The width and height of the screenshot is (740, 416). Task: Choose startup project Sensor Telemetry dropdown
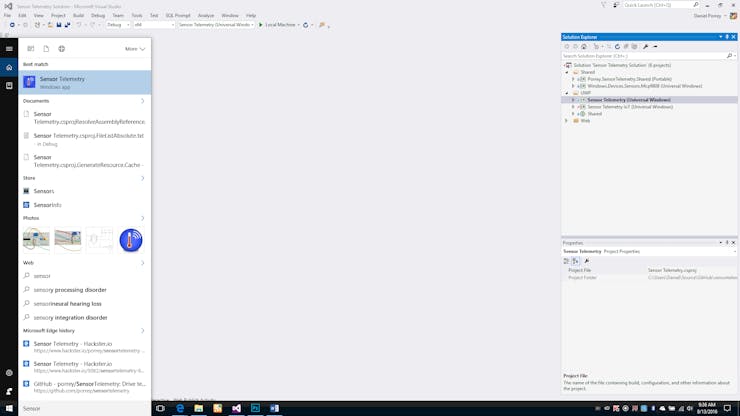[x=216, y=25]
